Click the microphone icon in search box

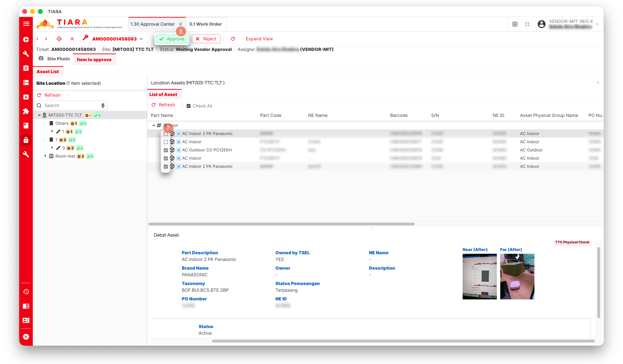103,106
